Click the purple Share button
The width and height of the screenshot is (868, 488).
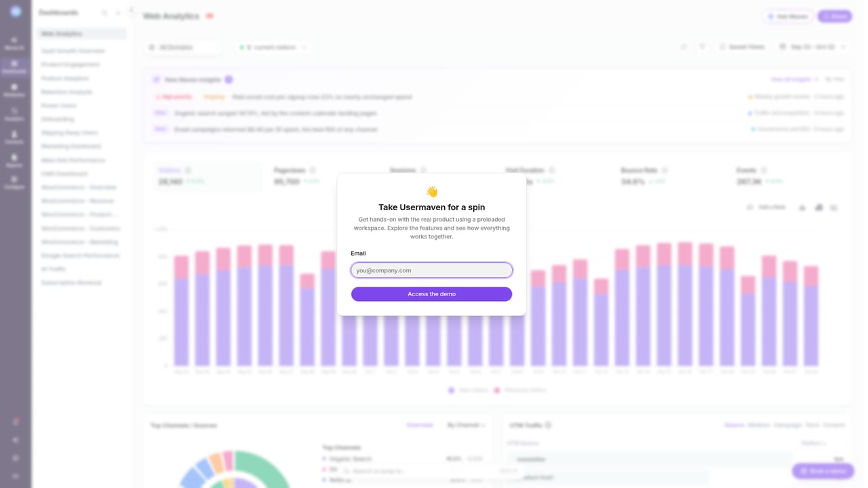point(835,16)
